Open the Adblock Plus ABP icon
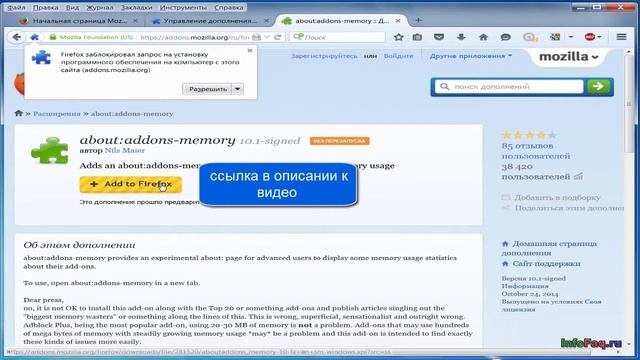 pyautogui.click(x=590, y=37)
